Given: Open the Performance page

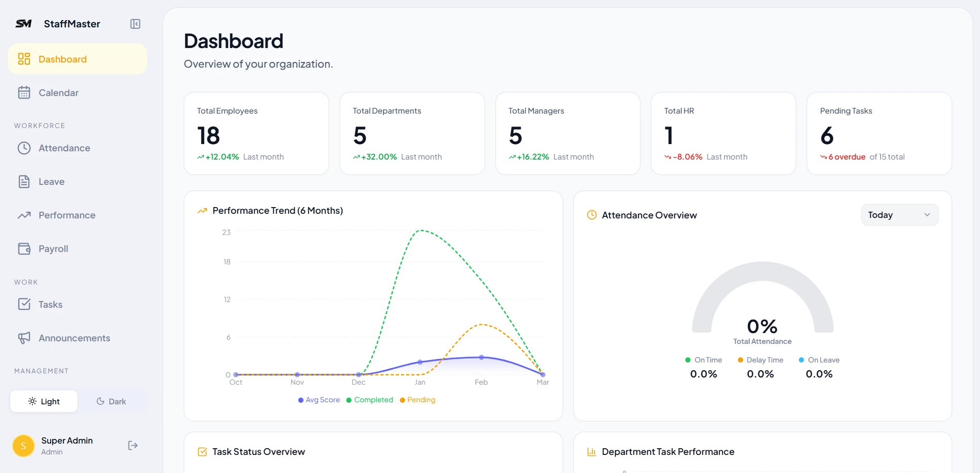Looking at the screenshot, I should (x=77, y=215).
